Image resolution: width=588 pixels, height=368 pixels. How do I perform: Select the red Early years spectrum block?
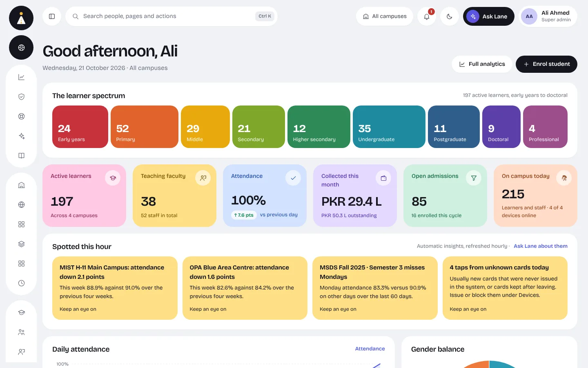(x=80, y=127)
